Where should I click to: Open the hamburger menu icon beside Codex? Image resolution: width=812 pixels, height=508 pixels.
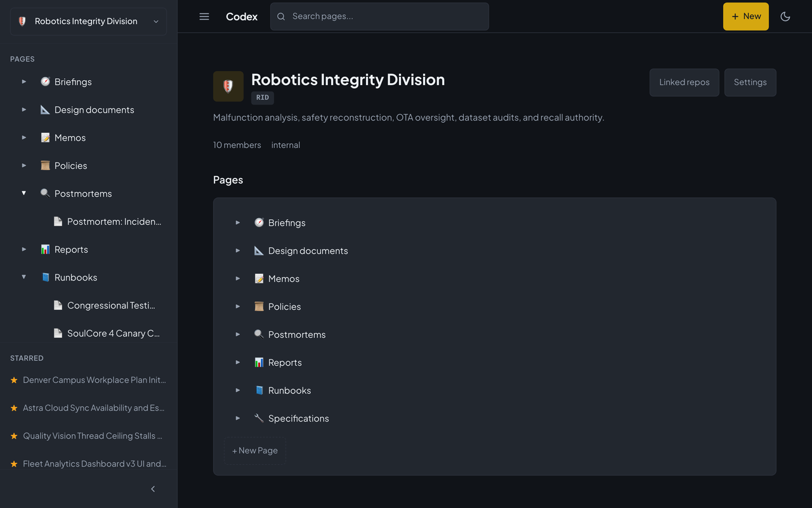coord(204,17)
